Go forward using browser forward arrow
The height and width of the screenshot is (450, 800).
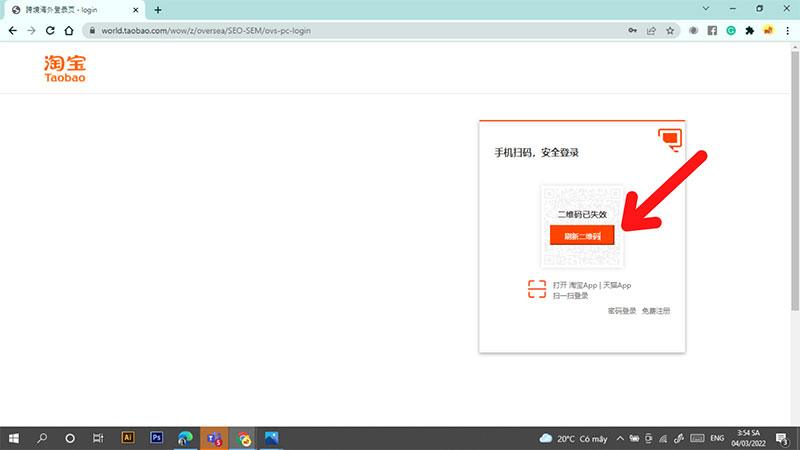32,31
